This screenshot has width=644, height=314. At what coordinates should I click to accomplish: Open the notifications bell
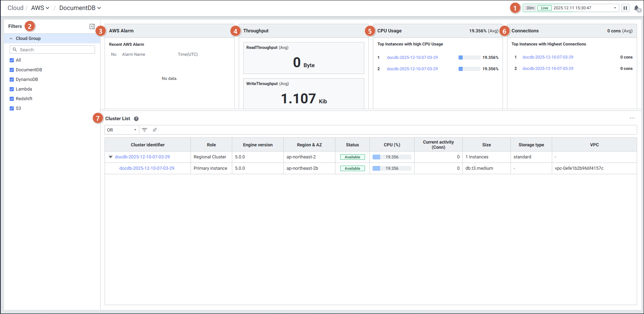click(636, 8)
